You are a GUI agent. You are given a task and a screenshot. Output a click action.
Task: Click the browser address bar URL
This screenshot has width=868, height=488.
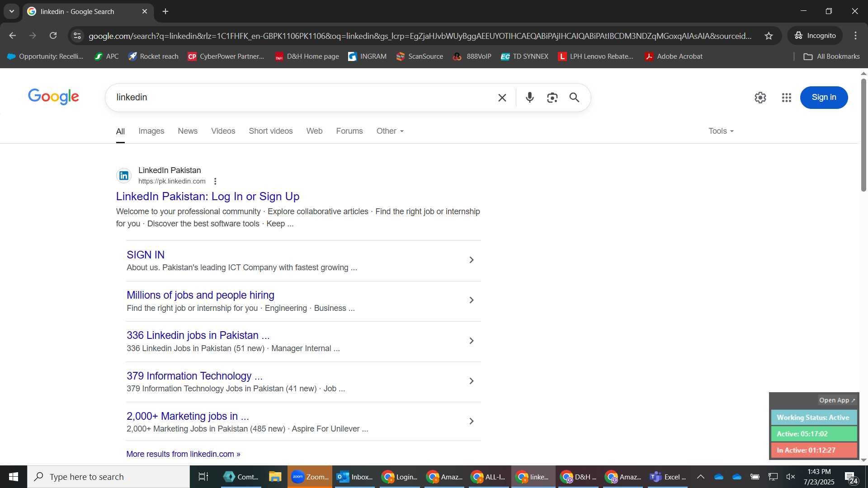coord(420,36)
